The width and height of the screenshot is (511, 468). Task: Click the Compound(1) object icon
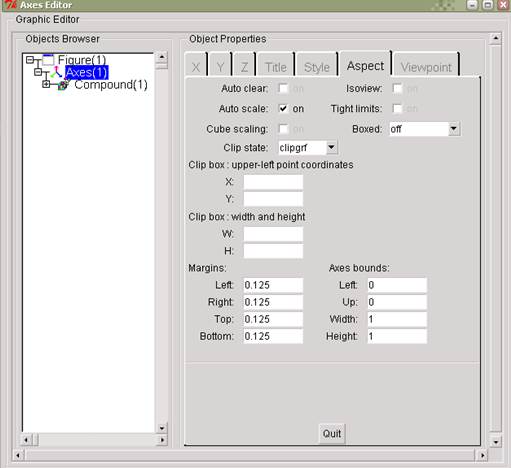click(x=63, y=85)
